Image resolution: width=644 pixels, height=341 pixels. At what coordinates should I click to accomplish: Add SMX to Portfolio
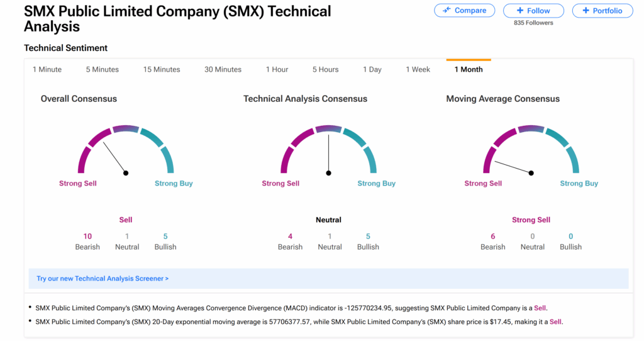point(602,11)
